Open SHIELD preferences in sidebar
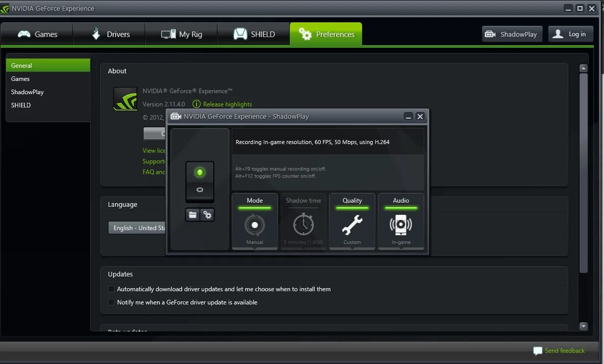The image size is (604, 364). coord(48,105)
